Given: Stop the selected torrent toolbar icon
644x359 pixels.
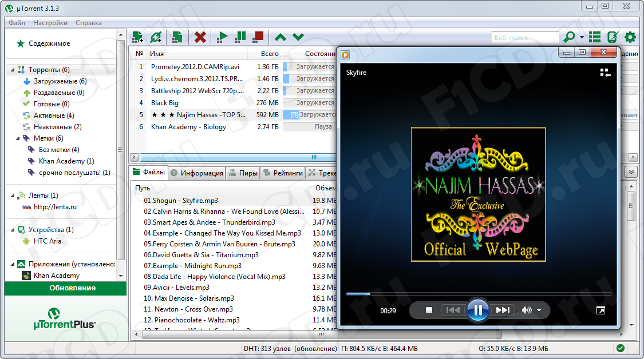Looking at the screenshot, I should (258, 37).
